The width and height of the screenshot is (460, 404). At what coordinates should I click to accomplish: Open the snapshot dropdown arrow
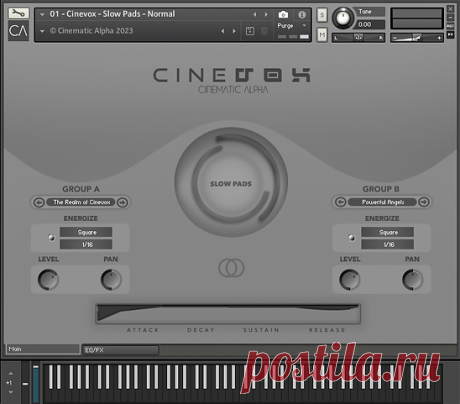click(42, 31)
